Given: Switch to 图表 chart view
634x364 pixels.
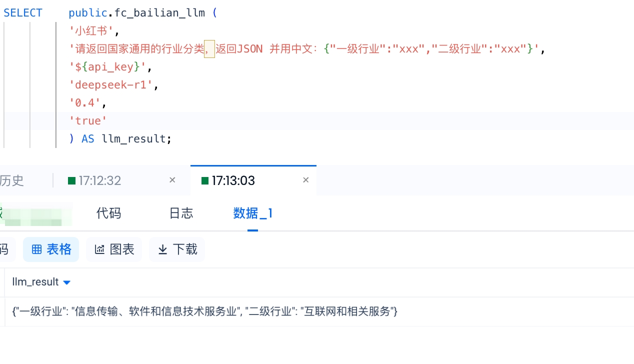Looking at the screenshot, I should (x=114, y=249).
